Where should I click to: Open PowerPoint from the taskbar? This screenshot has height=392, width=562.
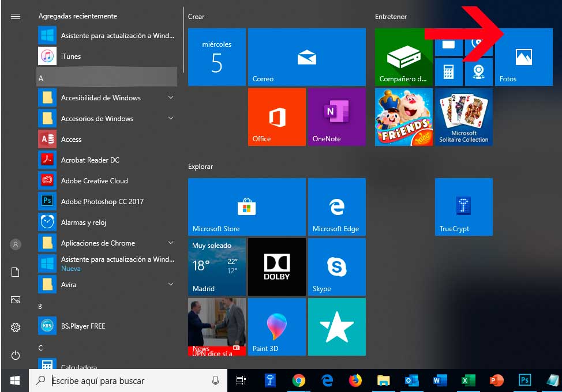pyautogui.click(x=496, y=380)
